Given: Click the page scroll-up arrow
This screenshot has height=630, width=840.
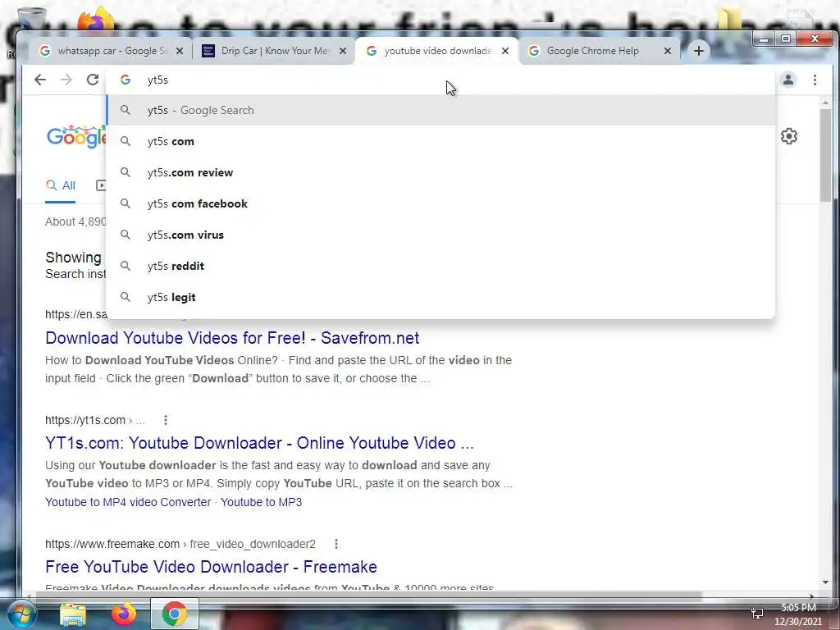Looking at the screenshot, I should point(825,102).
